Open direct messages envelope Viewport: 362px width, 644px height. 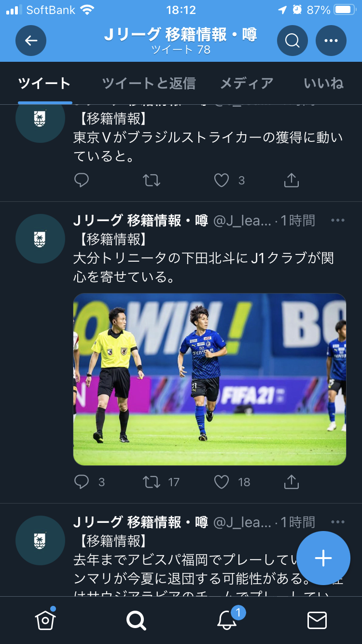point(317,620)
